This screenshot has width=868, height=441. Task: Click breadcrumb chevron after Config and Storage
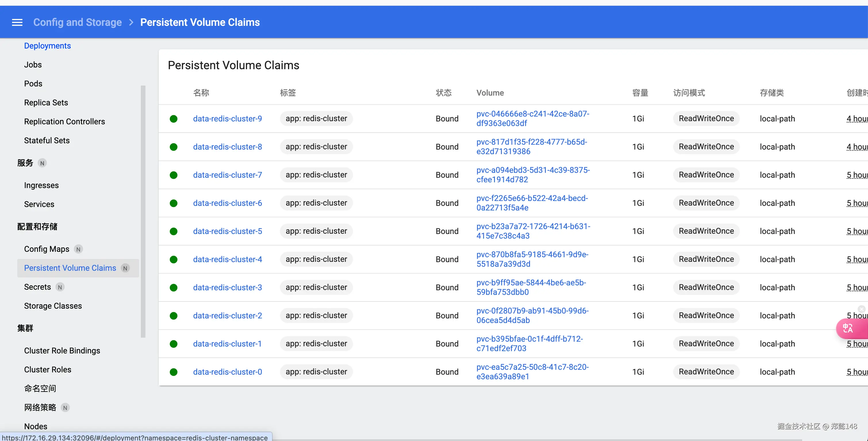click(131, 22)
